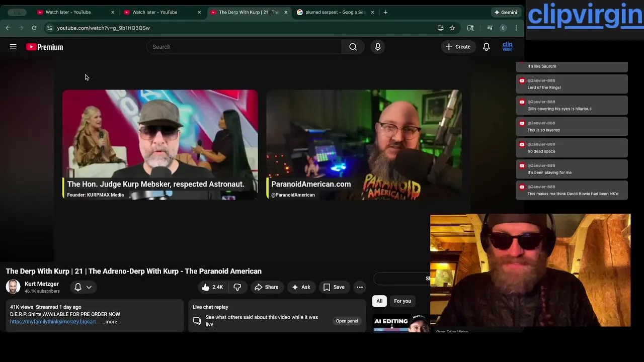Go back with browser back arrow
Image resolution: width=644 pixels, height=362 pixels.
8,28
